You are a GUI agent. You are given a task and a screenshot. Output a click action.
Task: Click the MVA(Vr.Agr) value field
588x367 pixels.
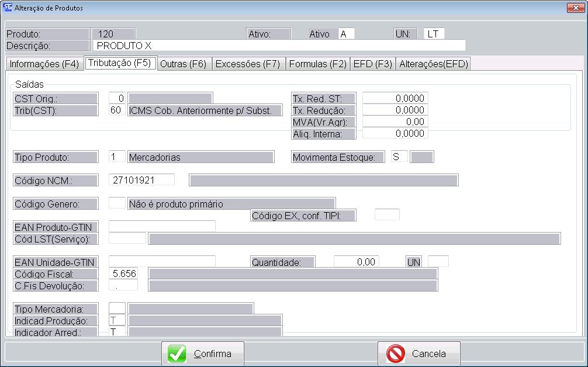pyautogui.click(x=395, y=122)
